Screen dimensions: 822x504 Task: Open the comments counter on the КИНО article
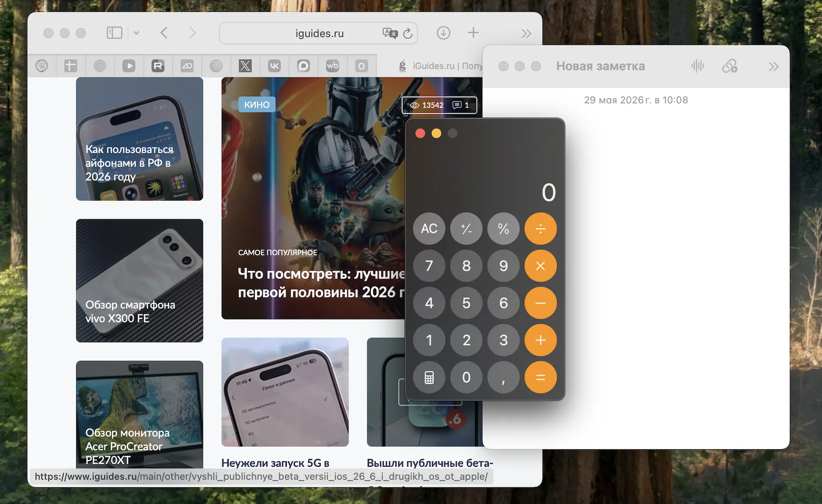coord(461,105)
